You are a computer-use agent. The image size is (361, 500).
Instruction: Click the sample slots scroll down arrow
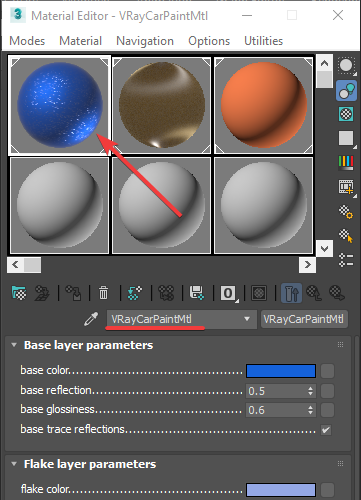pos(324,248)
